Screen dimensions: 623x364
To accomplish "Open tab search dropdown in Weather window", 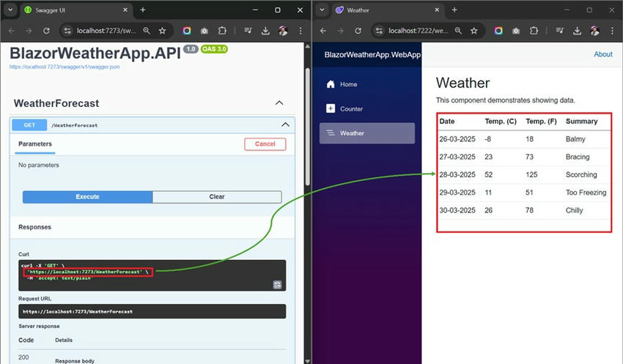I will pyautogui.click(x=322, y=10).
